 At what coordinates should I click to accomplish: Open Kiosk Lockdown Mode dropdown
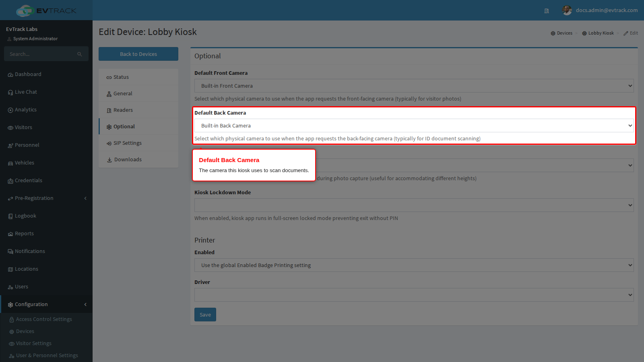pos(414,205)
